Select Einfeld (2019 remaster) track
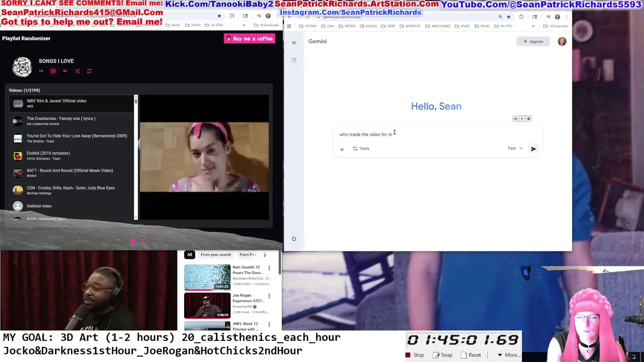 70,155
